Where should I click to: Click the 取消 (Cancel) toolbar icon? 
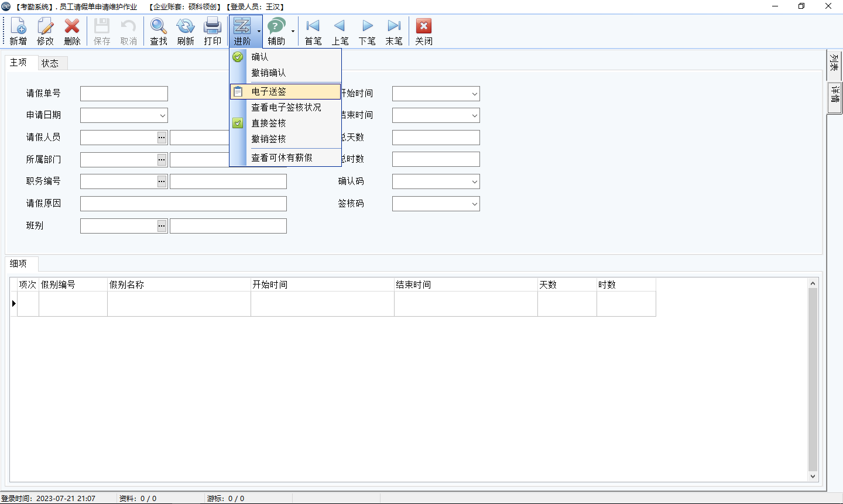(x=129, y=32)
